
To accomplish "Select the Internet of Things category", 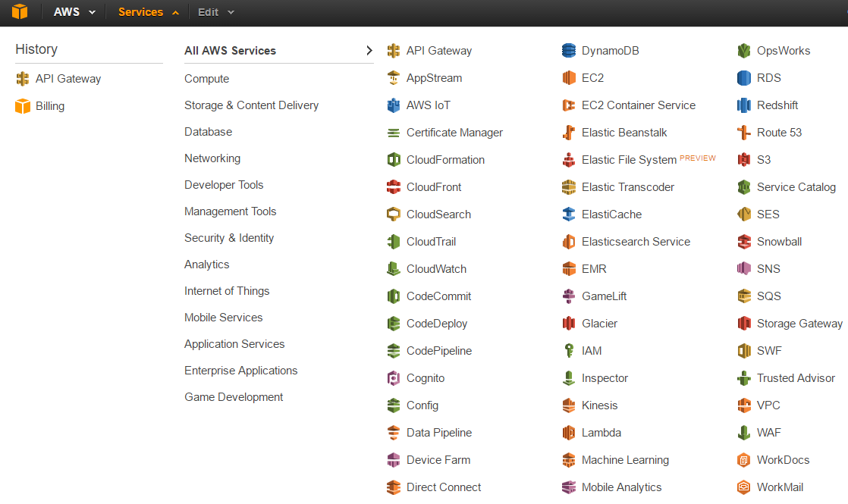I will click(227, 290).
